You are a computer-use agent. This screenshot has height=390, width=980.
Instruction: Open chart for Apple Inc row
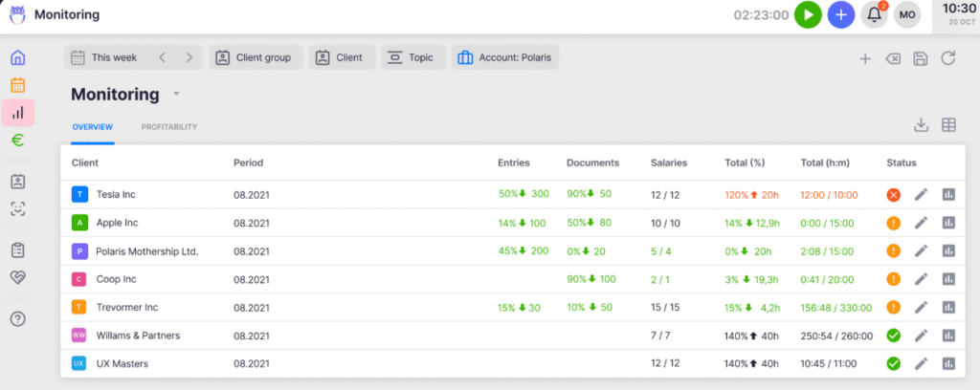948,223
